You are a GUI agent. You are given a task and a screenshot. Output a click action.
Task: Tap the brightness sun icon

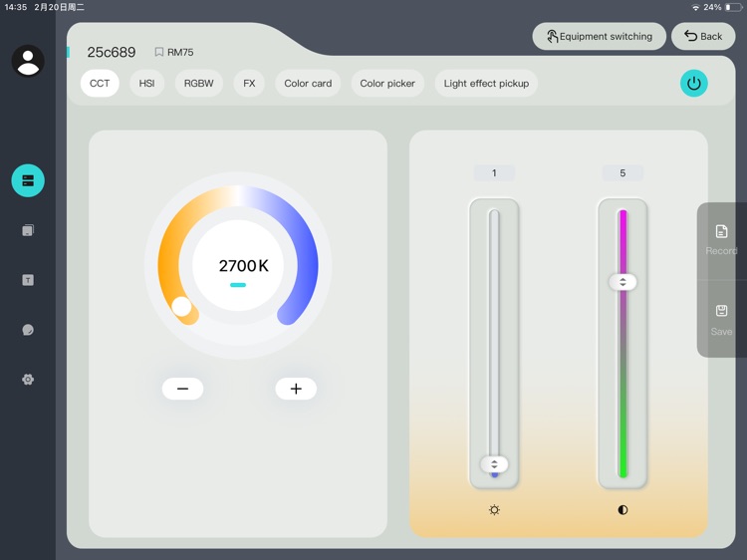(494, 510)
